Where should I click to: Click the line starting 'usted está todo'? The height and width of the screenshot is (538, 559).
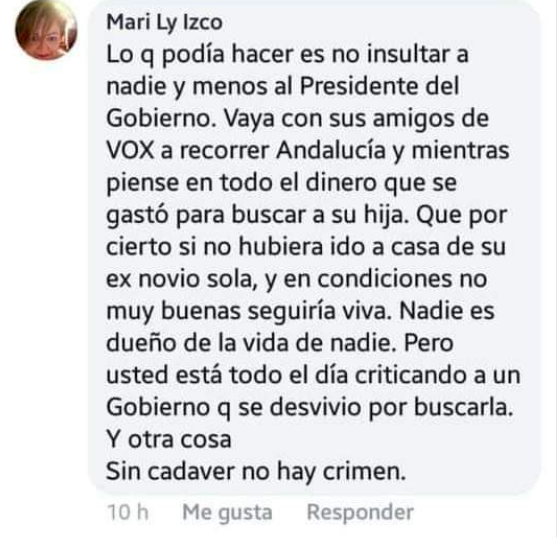pyautogui.click(x=313, y=375)
